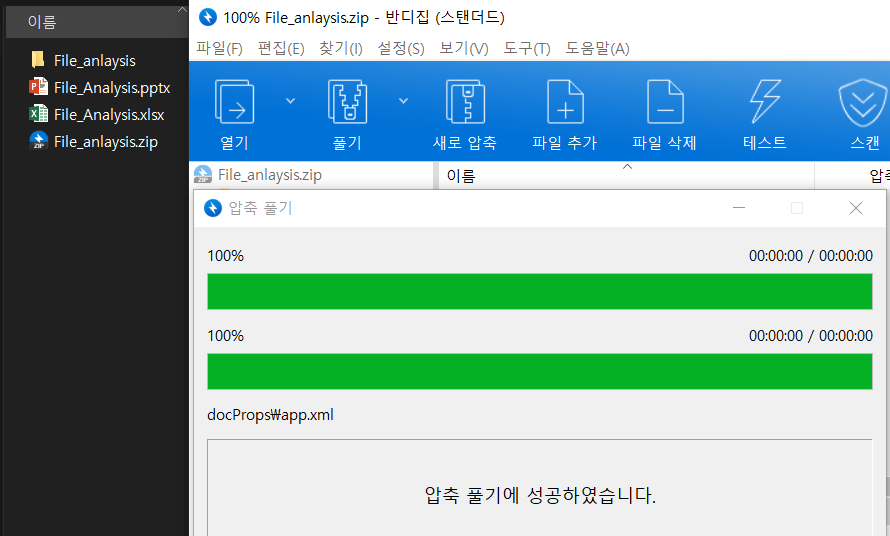The height and width of the screenshot is (536, 890).
Task: Open the 편집(E) menu
Action: tap(281, 49)
